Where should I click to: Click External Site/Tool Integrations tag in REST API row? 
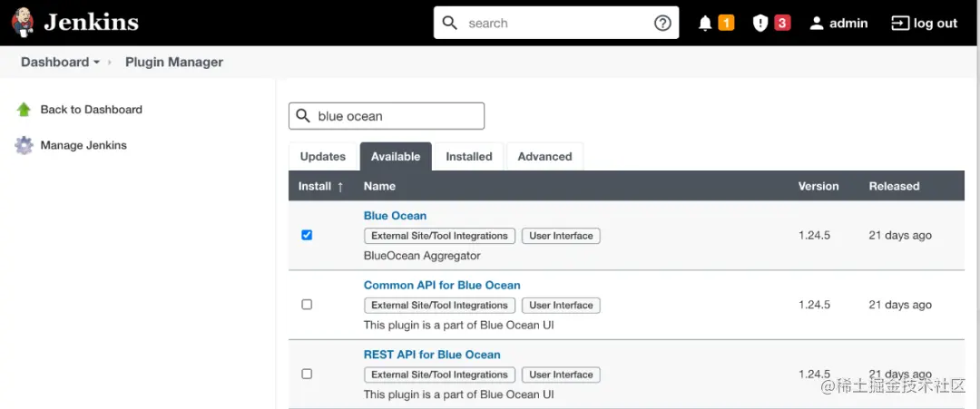click(439, 375)
